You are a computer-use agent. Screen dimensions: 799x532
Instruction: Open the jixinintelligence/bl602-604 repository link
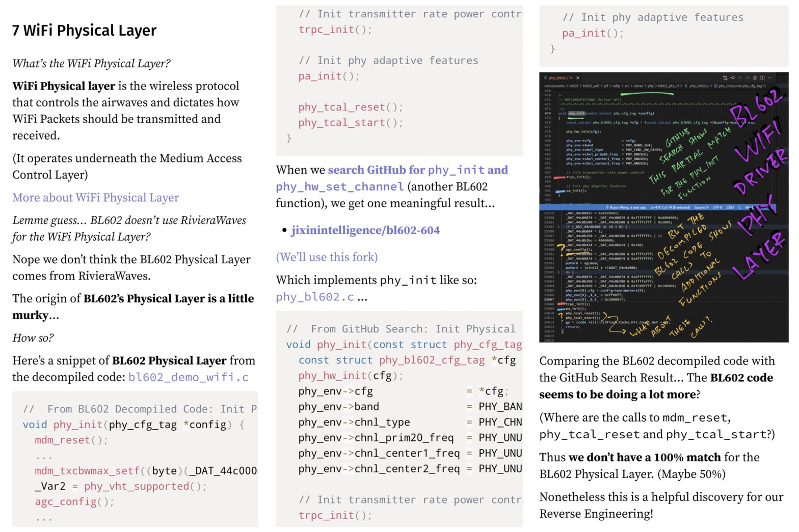[x=365, y=231]
